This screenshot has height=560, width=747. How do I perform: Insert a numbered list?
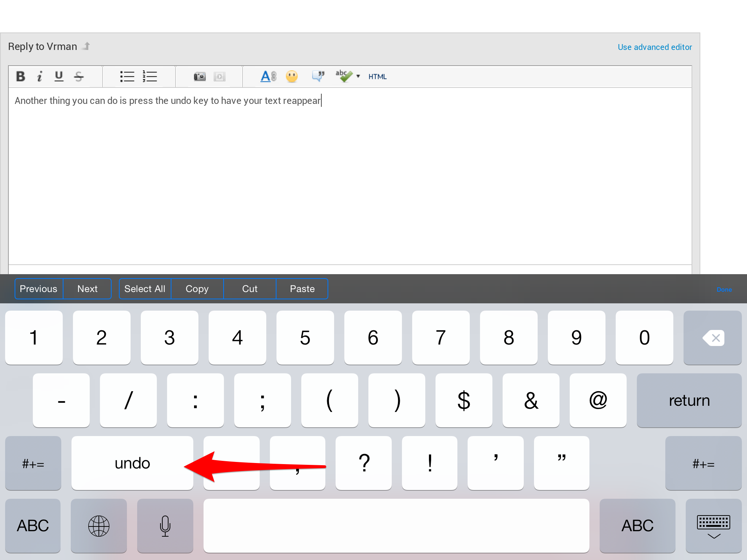point(150,77)
